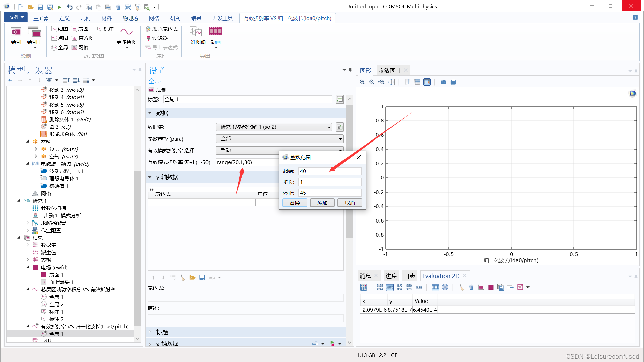Select 全局 2 node in model tree
644x362 pixels.
[56, 304]
